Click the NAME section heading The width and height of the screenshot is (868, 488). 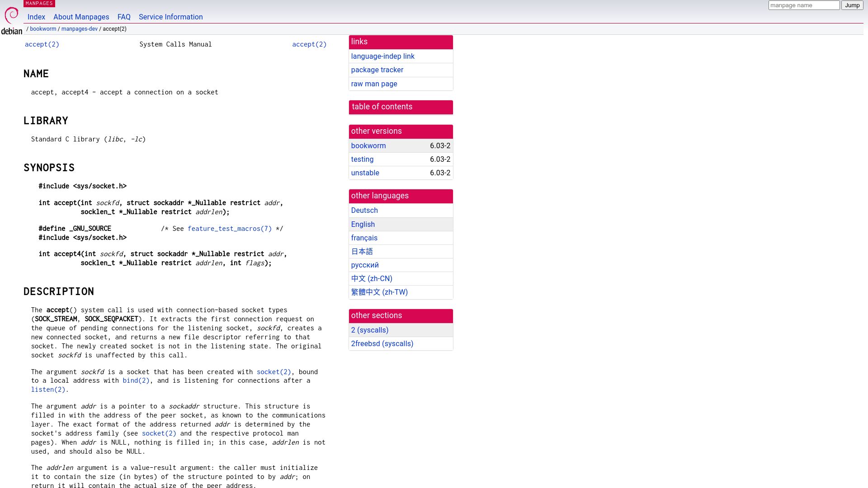click(x=36, y=74)
